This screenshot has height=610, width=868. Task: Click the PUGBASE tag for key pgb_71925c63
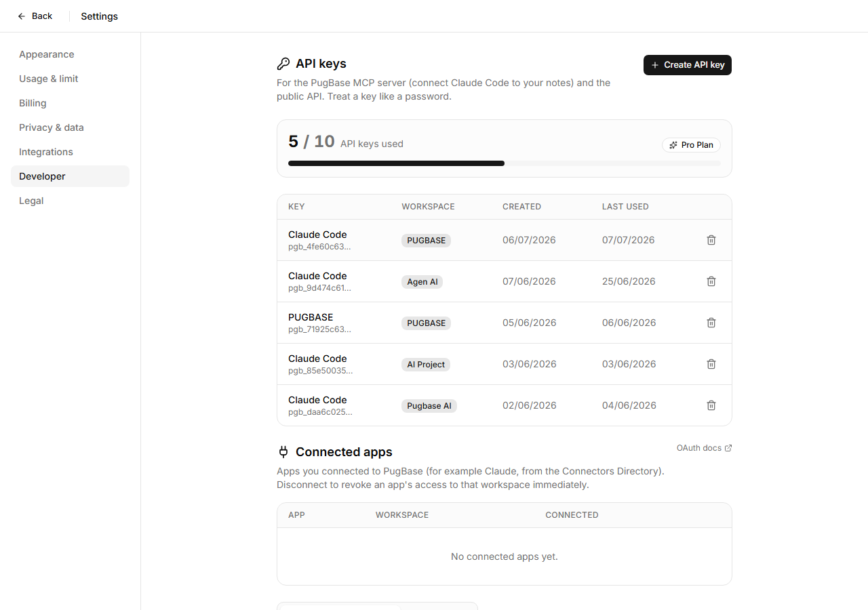(x=427, y=323)
